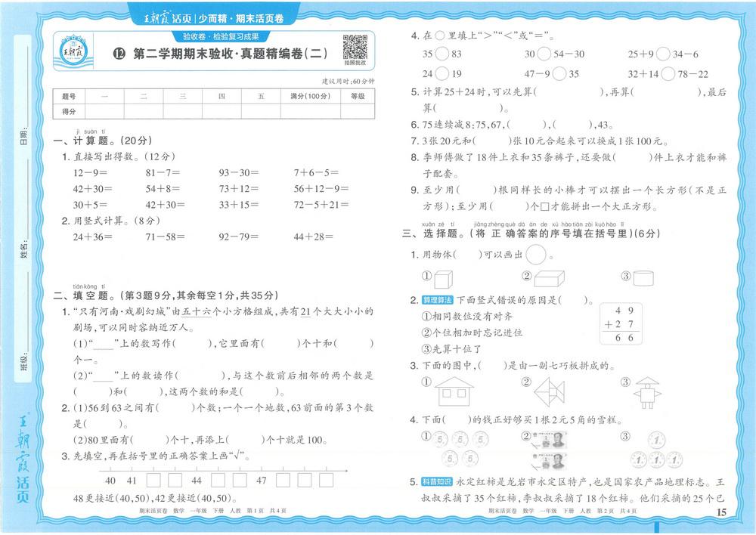The width and height of the screenshot is (756, 535).
Task: Select the cube figure option ①
Action: coord(443,279)
